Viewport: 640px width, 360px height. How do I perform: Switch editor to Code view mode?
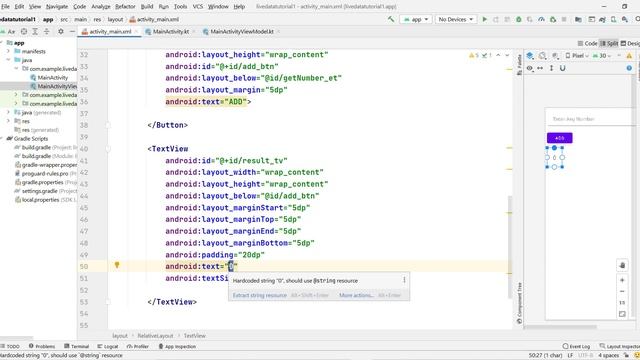click(588, 43)
